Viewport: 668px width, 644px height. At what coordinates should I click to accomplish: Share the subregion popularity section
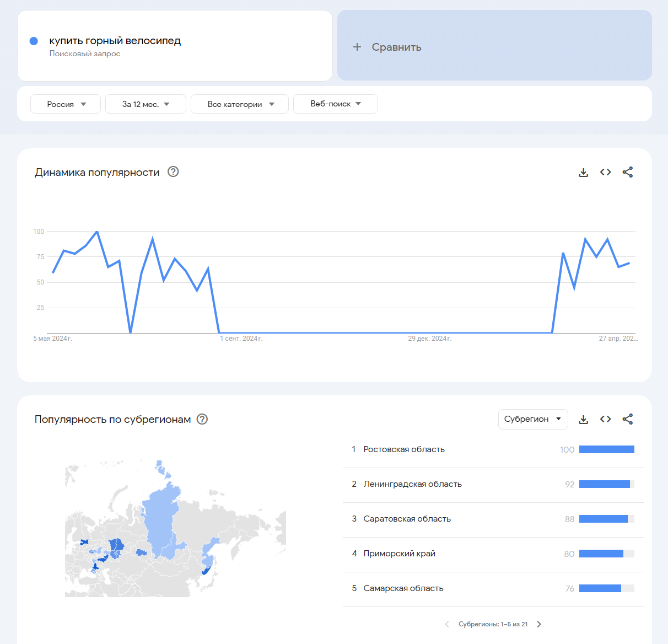click(x=628, y=419)
